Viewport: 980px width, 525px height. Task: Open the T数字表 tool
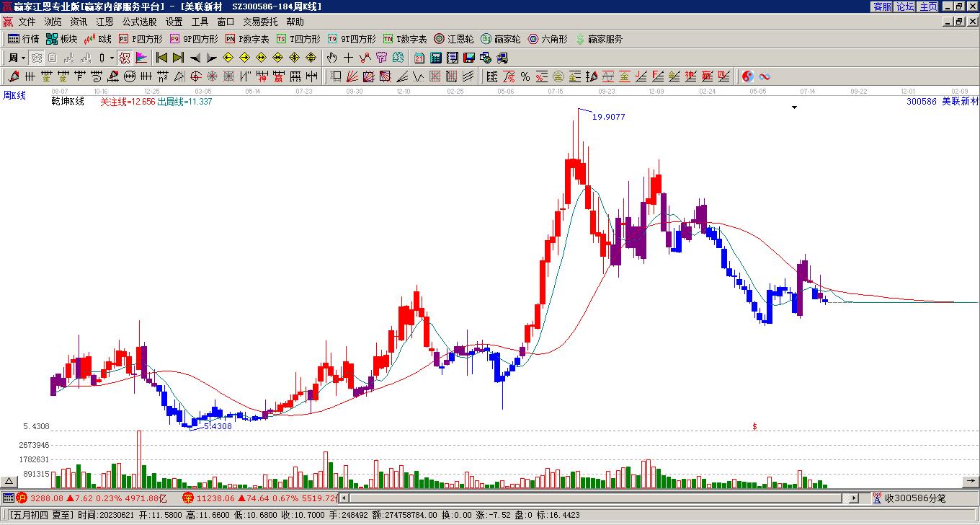[x=405, y=39]
